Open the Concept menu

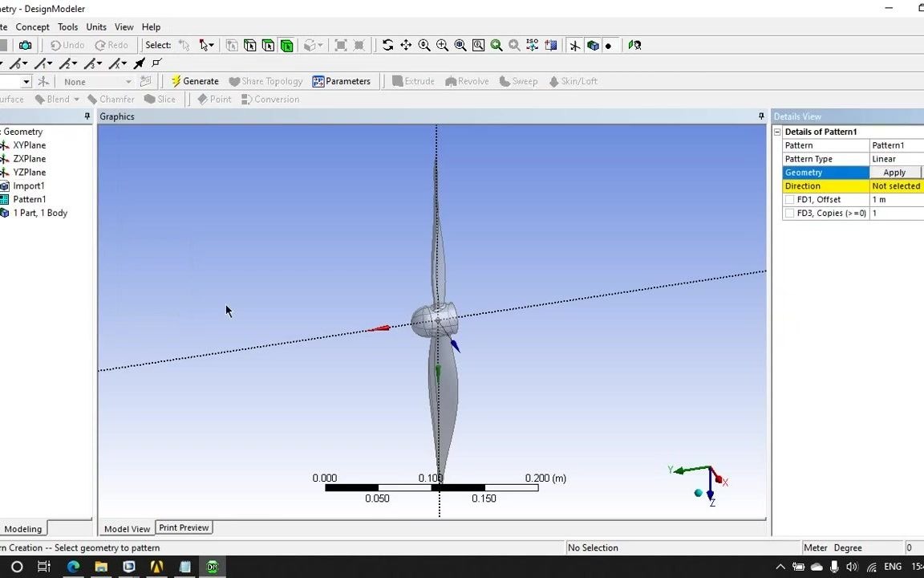(32, 26)
